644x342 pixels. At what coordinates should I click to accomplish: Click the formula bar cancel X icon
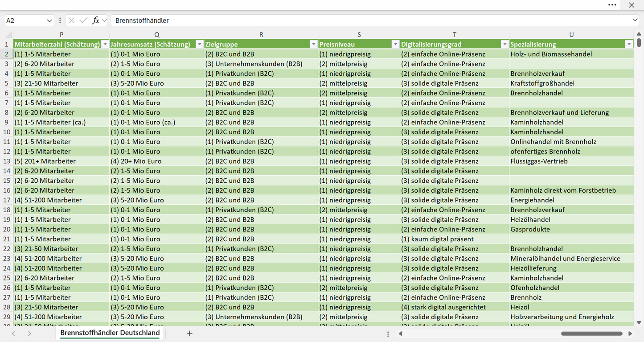[x=71, y=21]
